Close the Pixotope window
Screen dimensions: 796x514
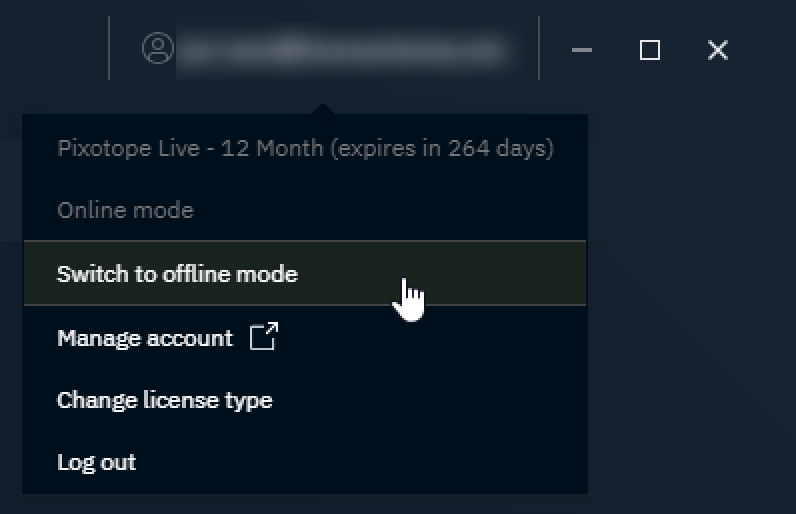point(717,50)
